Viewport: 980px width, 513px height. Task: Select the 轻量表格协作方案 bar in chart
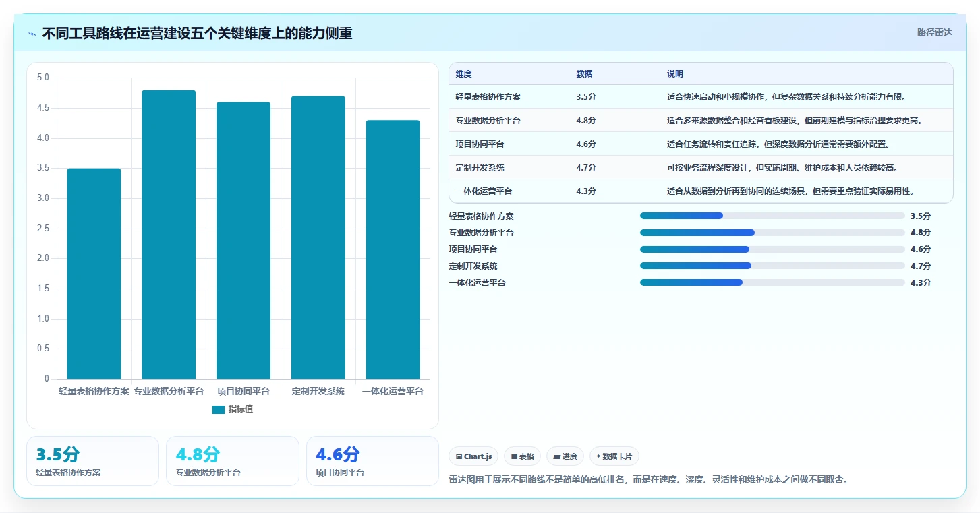tap(94, 273)
